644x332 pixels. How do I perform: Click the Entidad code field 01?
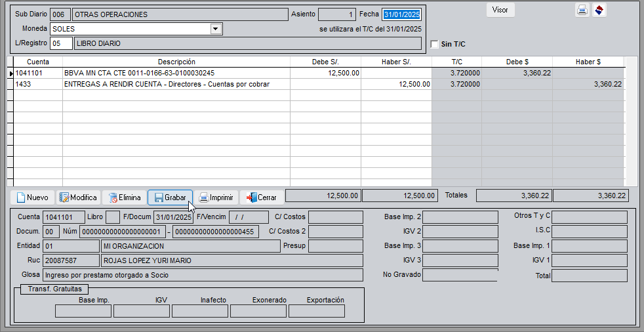pos(71,246)
